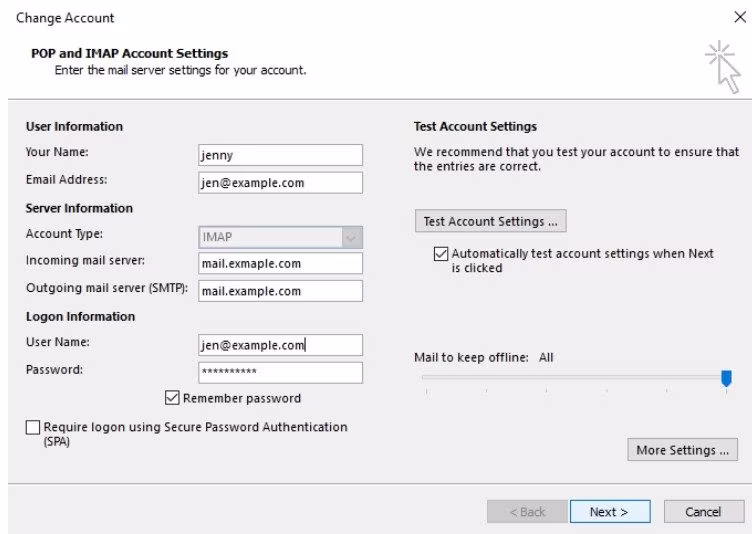Select the Incoming mail server field
Screen dimensions: 752x534
pos(280,264)
